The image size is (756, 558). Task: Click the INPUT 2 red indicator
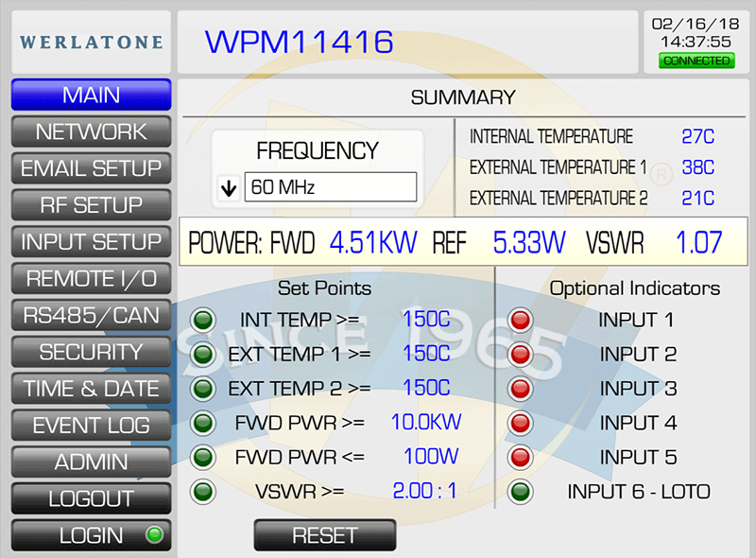521,354
